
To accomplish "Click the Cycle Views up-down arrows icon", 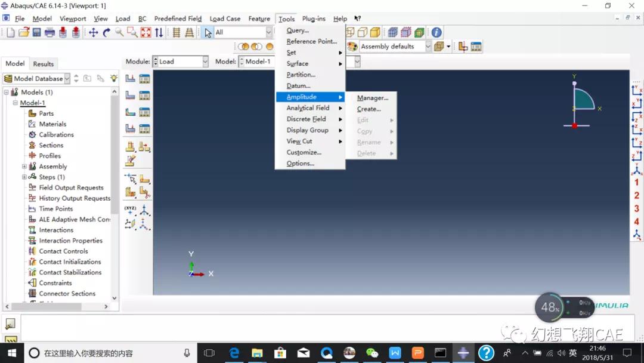I will pyautogui.click(x=159, y=32).
